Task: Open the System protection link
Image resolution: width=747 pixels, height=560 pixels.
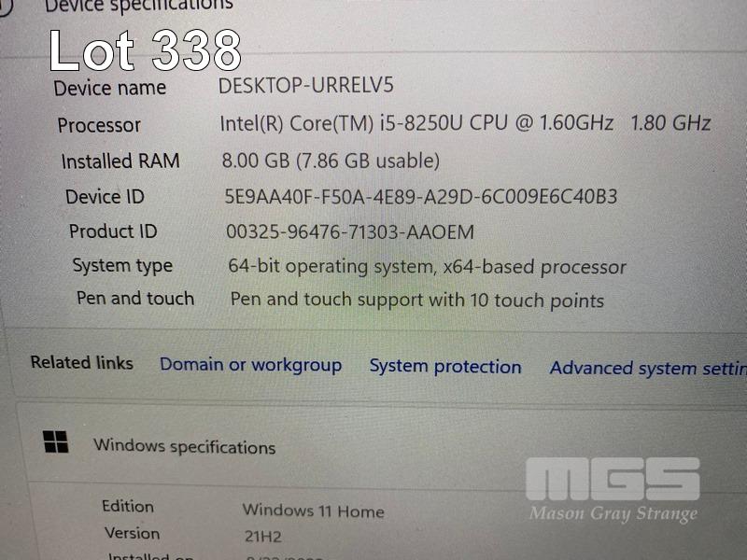Action: coord(445,367)
